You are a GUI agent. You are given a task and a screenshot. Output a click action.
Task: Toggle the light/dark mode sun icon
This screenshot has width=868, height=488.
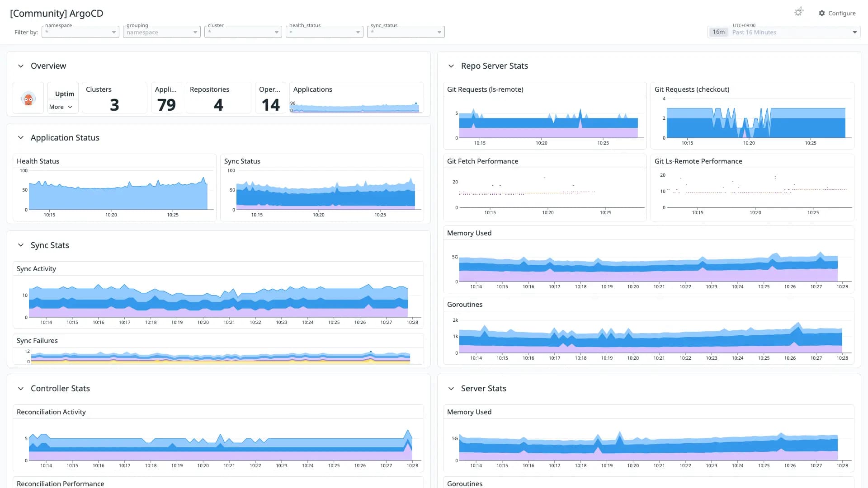pos(799,12)
